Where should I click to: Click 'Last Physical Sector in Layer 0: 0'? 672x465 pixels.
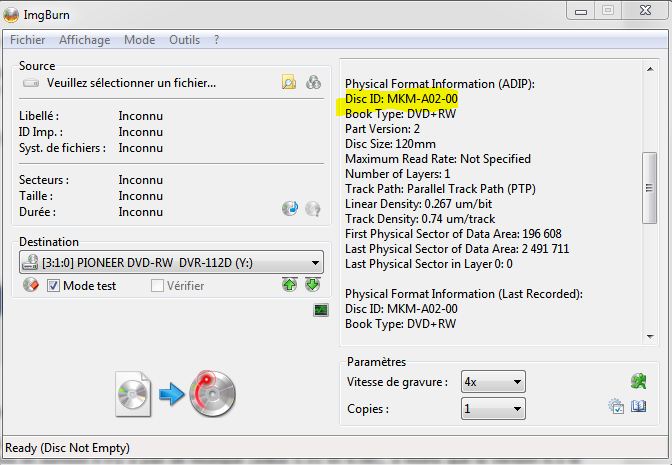(x=429, y=264)
